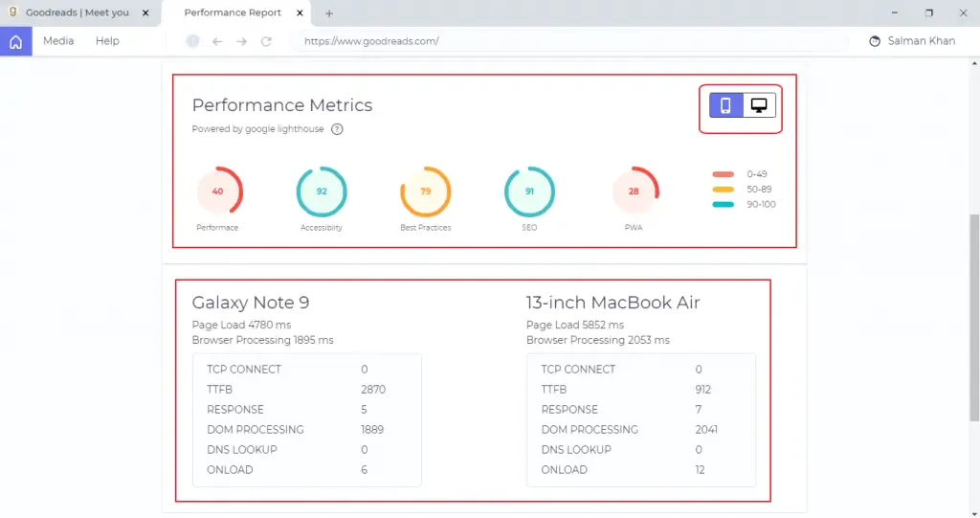Open a new tab with plus icon
The height and width of the screenshot is (518, 980).
(x=329, y=13)
